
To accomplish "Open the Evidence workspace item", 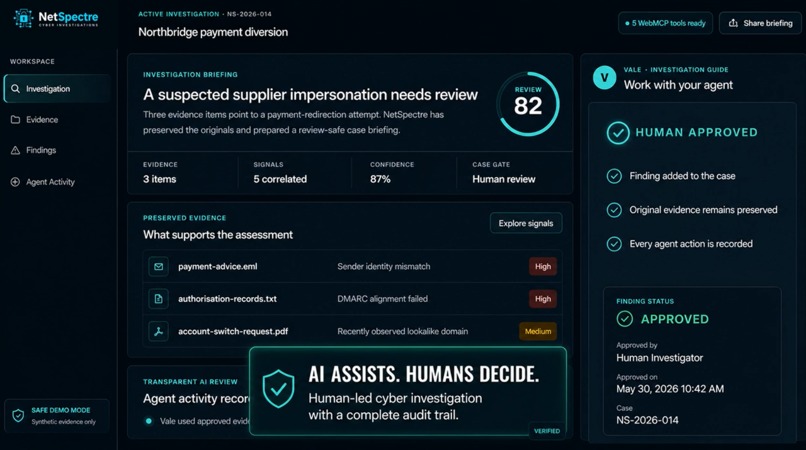I will click(57, 119).
